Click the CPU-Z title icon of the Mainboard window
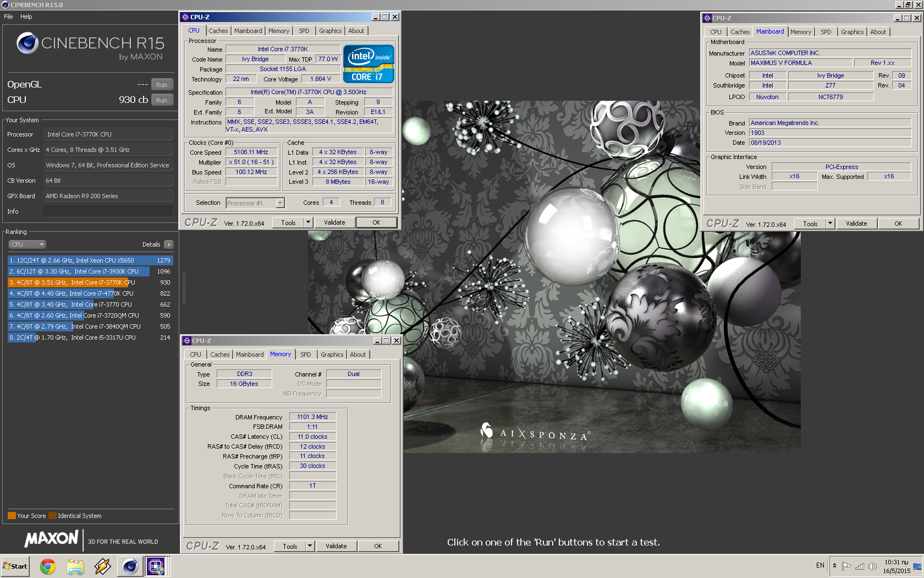Screen dimensions: 924x578 [708, 18]
